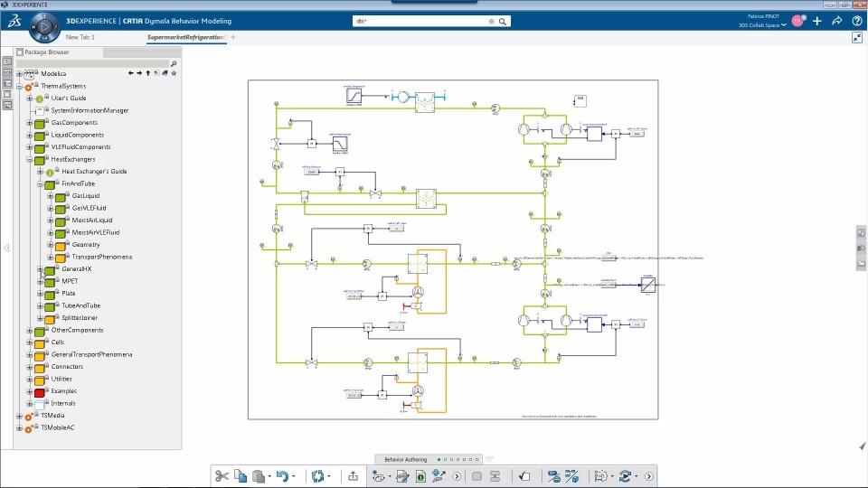
Task: Navigate forward in Package Browser
Action: pos(139,73)
